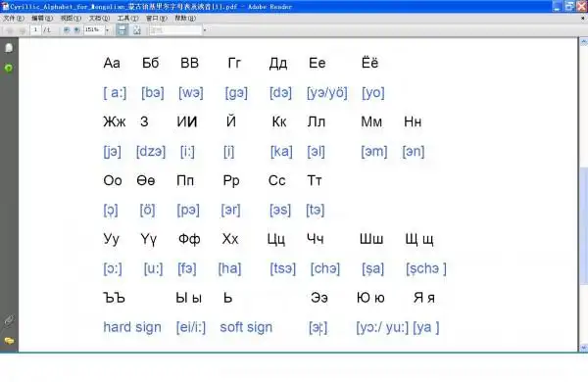Screen dimensions: 588x382
Task: Click the pronunciation [yɔ:/ yu:]
Action: pos(382,327)
